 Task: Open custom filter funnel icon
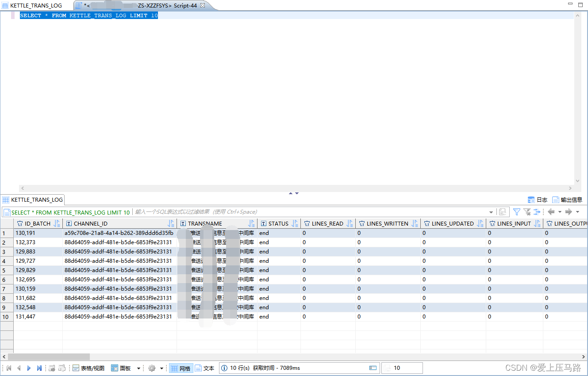[x=516, y=212]
